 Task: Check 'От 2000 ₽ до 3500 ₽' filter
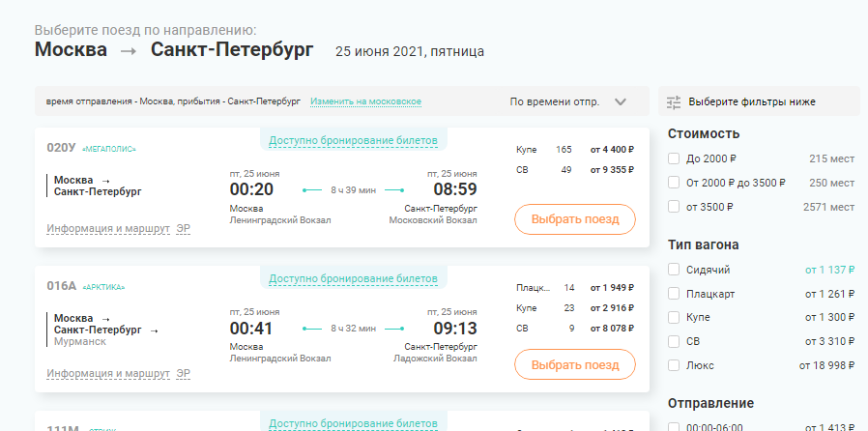tap(675, 182)
